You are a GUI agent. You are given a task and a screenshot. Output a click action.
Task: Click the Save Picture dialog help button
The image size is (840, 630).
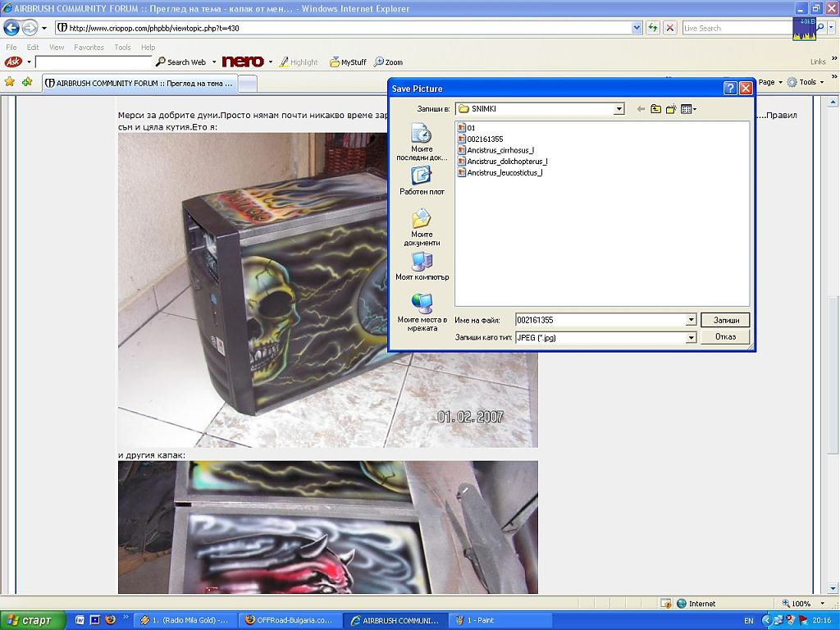[729, 89]
